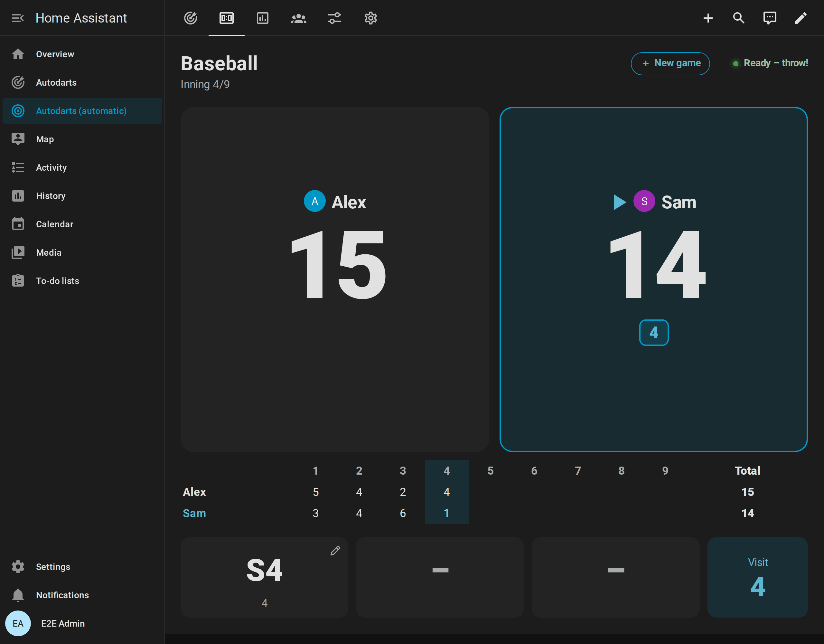Screen dimensions: 824x644
Task: Open Map in sidebar
Action: (82, 139)
